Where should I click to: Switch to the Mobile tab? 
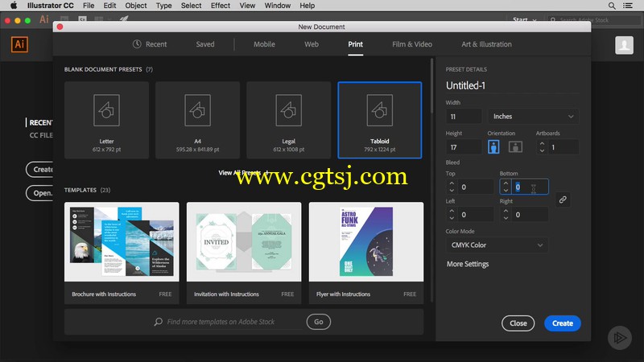pyautogui.click(x=264, y=44)
